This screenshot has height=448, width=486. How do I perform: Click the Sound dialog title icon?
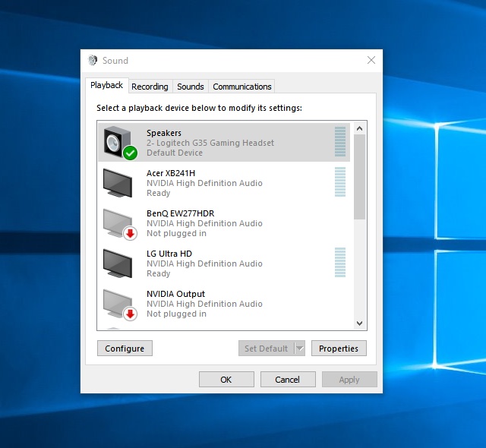point(93,60)
